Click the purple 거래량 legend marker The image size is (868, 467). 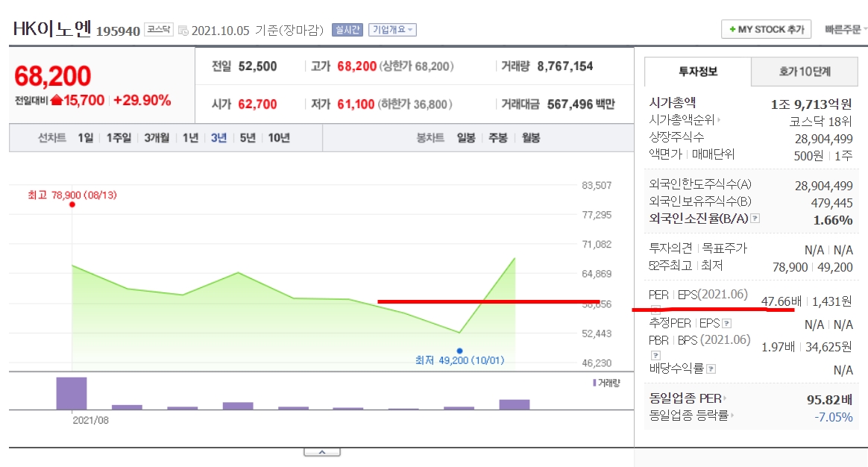594,383
